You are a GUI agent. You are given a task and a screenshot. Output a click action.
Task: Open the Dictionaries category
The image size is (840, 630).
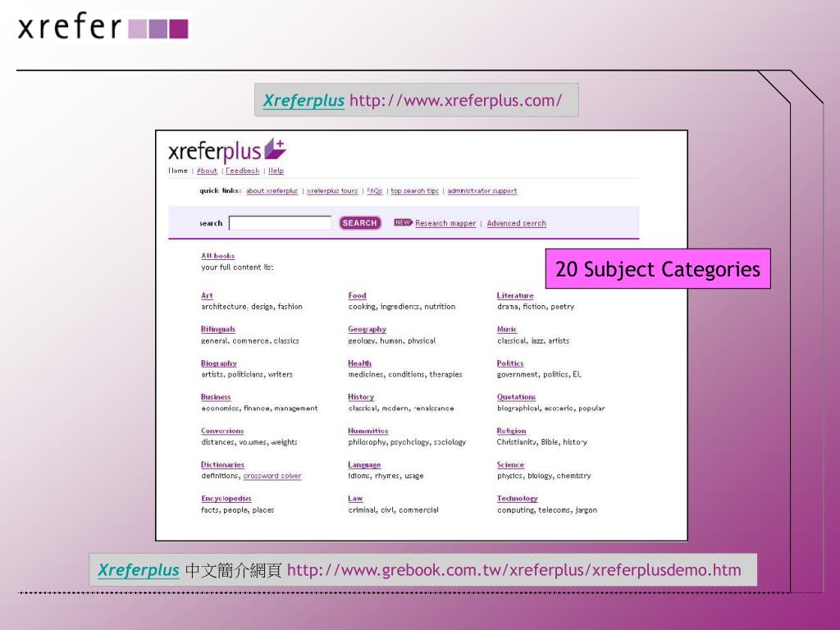pyautogui.click(x=222, y=465)
